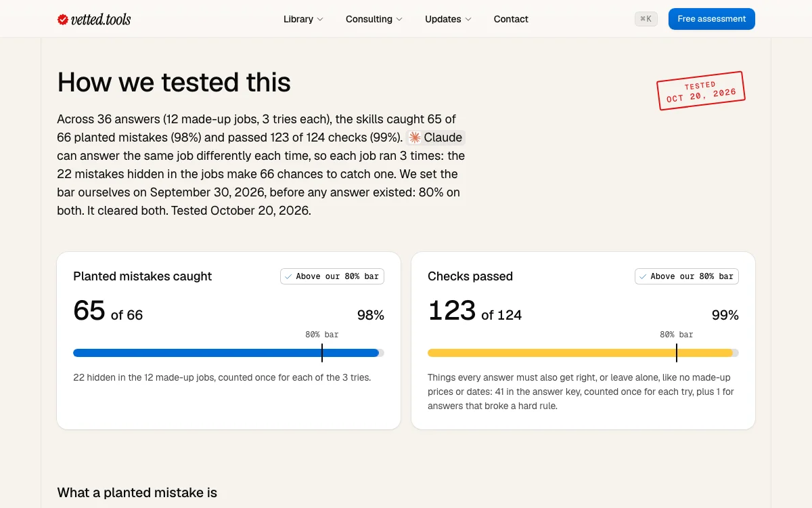Click Above our 80% bar badge on Planted mistakes card
The width and height of the screenshot is (812, 508).
point(332,276)
